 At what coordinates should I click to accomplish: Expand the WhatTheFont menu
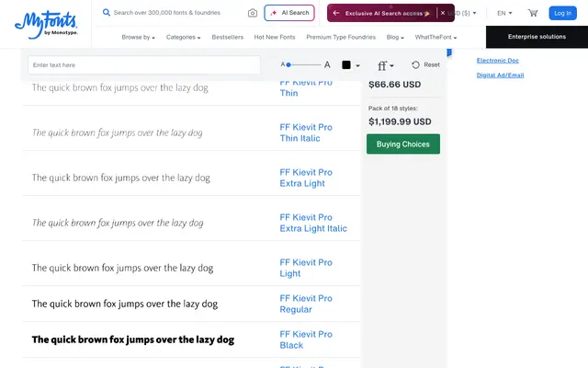pyautogui.click(x=435, y=37)
